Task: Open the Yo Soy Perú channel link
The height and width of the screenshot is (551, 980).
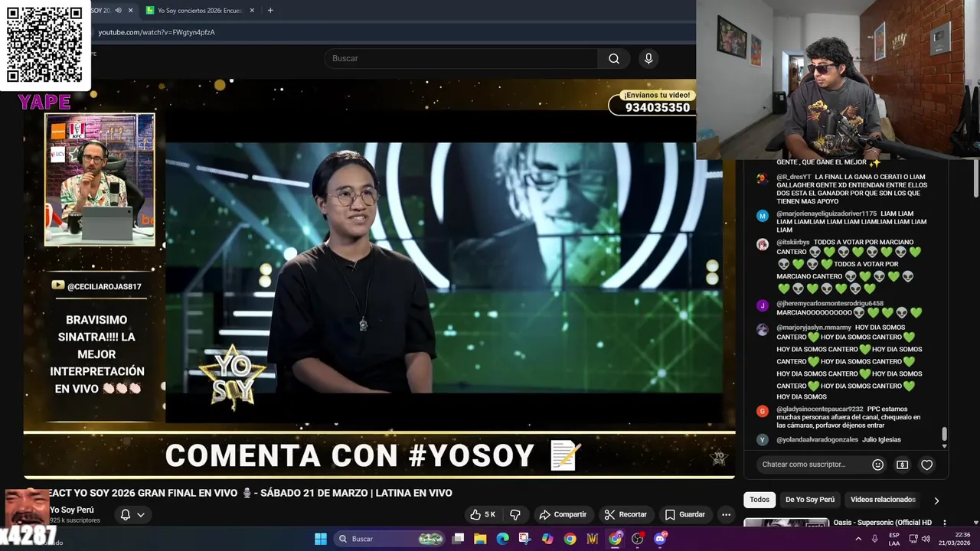Action: pyautogui.click(x=72, y=510)
